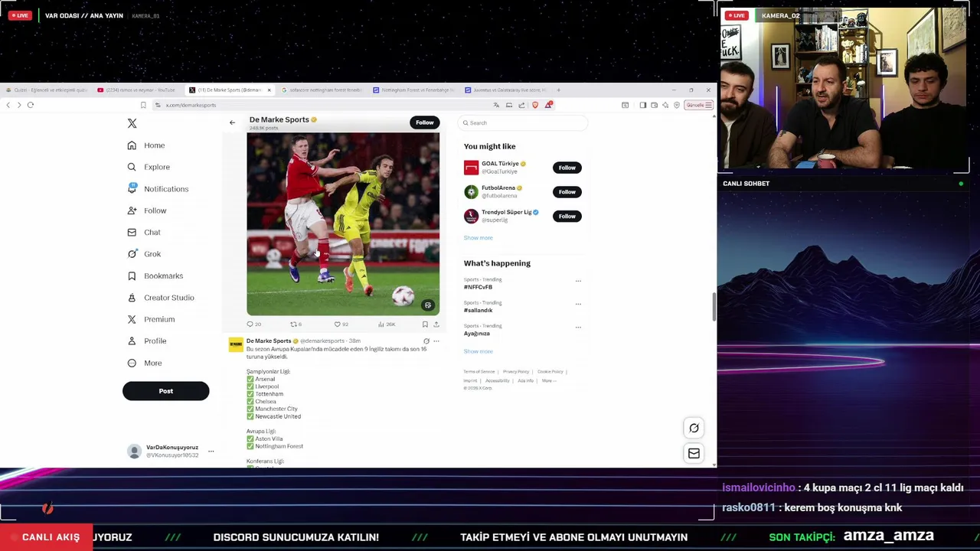
Task: Open Profile in the X sidebar
Action: click(x=147, y=341)
